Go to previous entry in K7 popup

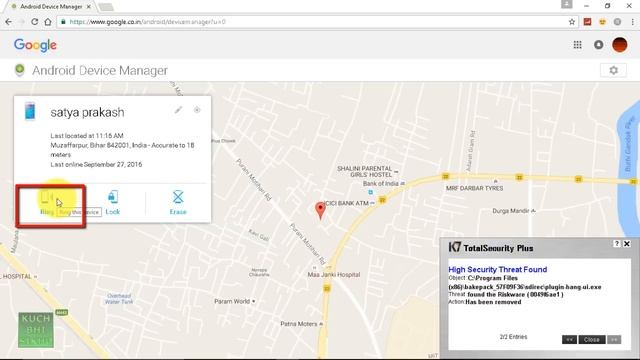coord(569,340)
